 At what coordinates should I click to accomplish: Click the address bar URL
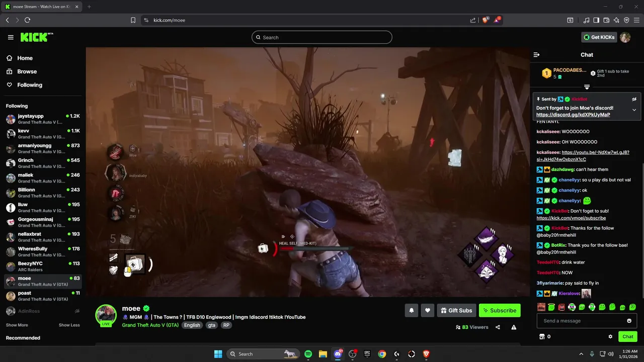tap(169, 20)
